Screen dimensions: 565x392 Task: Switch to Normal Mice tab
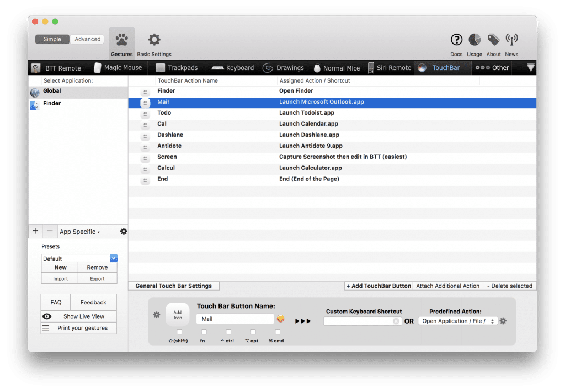(337, 68)
